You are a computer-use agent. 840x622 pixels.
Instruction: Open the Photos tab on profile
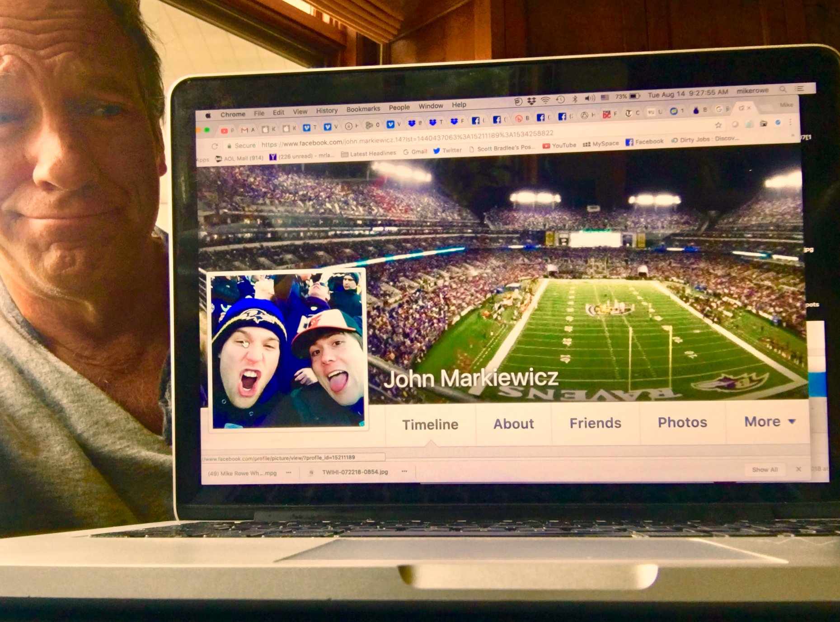(x=682, y=422)
